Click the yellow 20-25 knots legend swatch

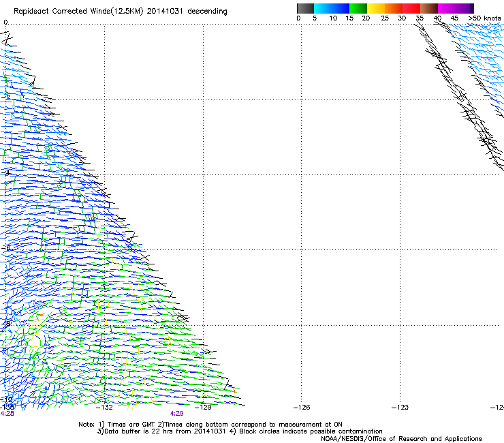(376, 8)
